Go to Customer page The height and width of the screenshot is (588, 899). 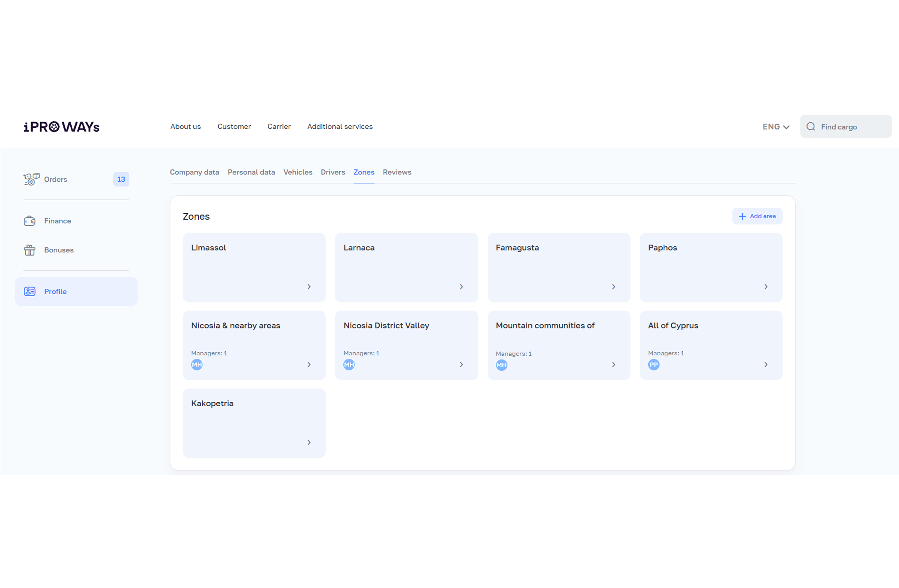234,126
